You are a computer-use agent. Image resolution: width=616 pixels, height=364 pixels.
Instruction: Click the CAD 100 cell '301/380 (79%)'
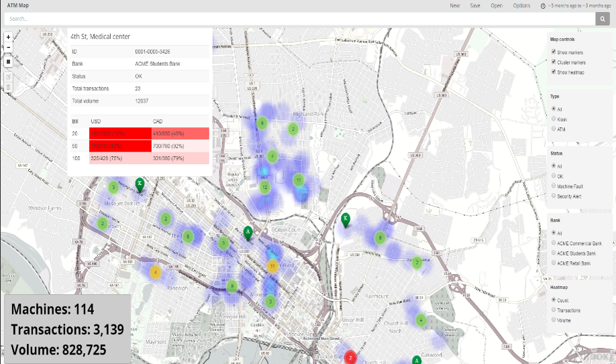(181, 158)
